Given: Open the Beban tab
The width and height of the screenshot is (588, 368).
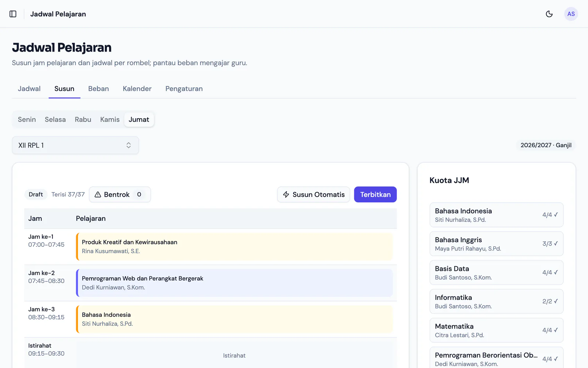Looking at the screenshot, I should pos(98,89).
